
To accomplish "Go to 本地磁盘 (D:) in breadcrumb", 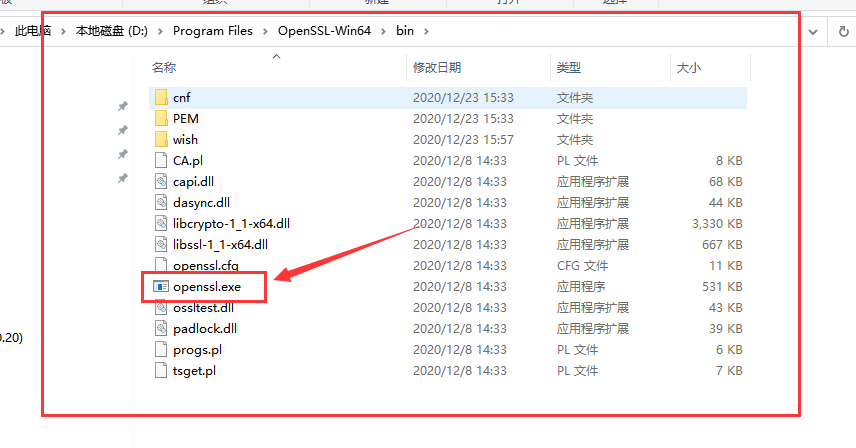I will pos(112,31).
